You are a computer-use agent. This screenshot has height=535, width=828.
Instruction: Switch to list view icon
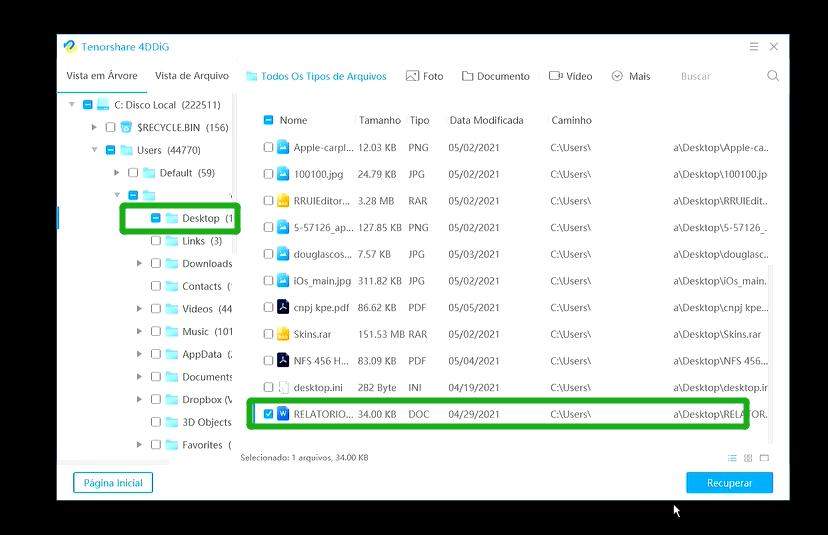tap(732, 458)
